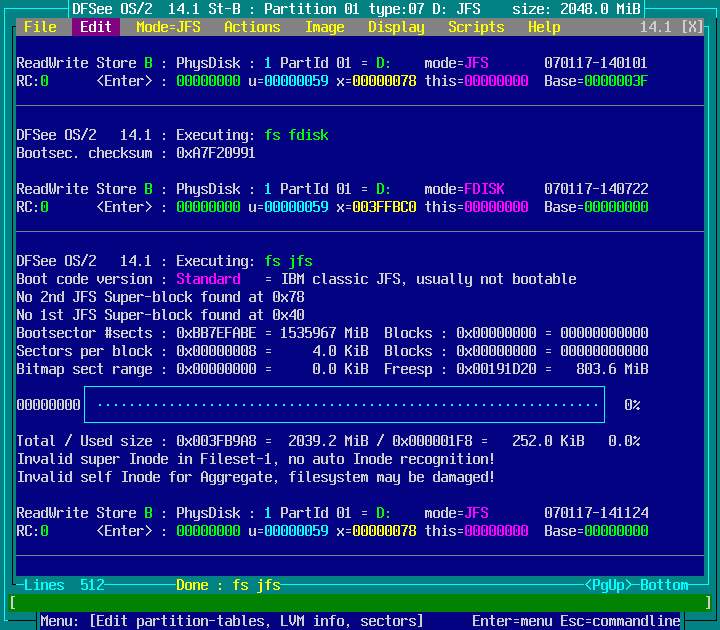720x630 pixels.
Task: Click the Sectors per block value 0x00000008
Action: tap(216, 351)
